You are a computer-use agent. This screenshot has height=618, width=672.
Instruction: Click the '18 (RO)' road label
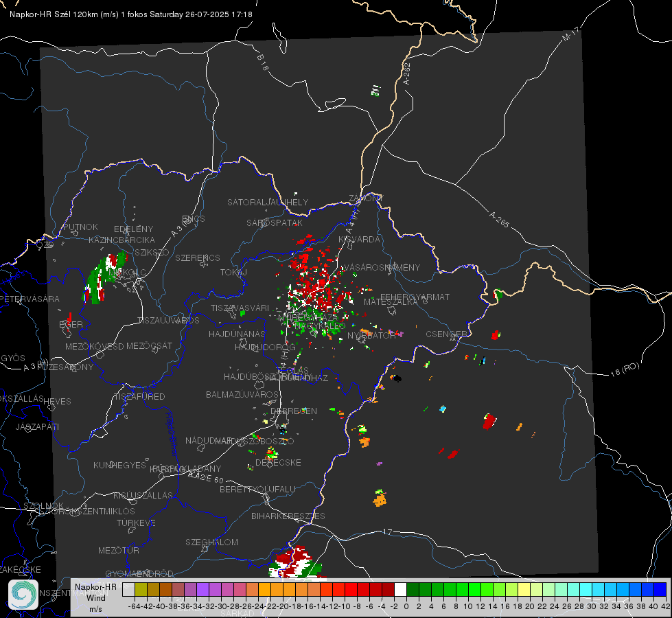[x=625, y=369]
